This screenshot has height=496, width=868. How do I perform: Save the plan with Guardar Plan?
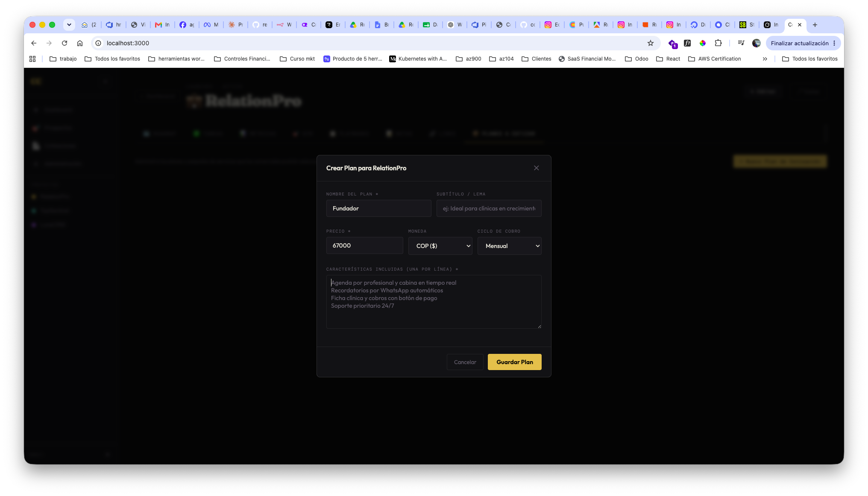point(514,362)
